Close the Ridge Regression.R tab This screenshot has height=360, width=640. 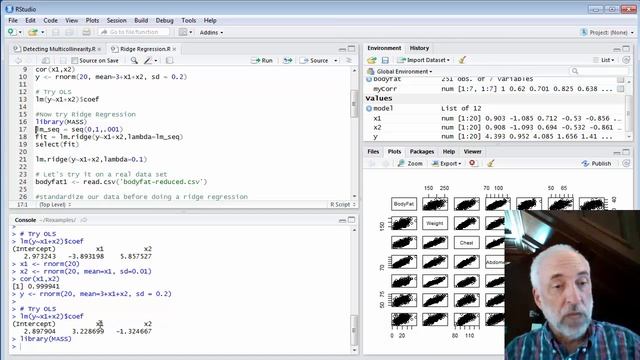(174, 49)
